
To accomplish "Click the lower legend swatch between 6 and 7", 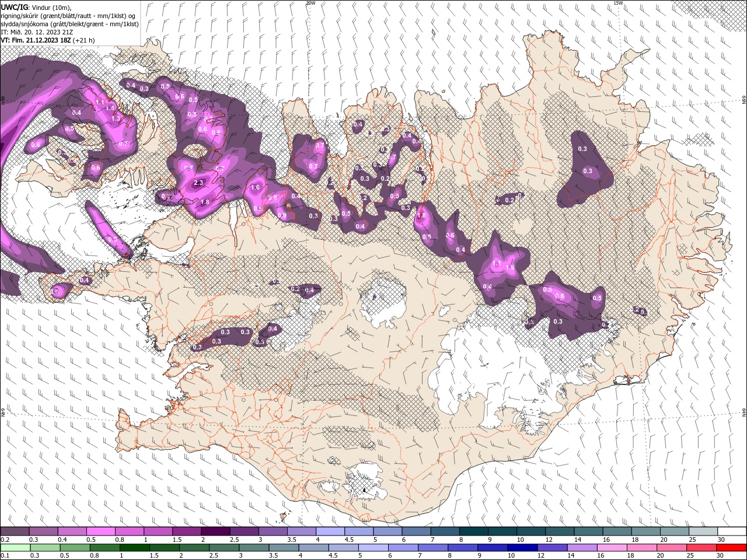I will point(404,548).
